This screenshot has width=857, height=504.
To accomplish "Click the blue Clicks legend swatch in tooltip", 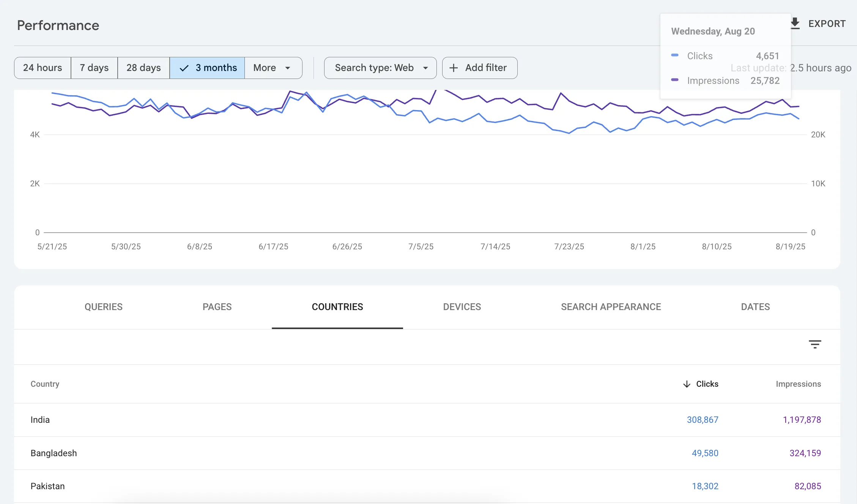I will tap(675, 55).
